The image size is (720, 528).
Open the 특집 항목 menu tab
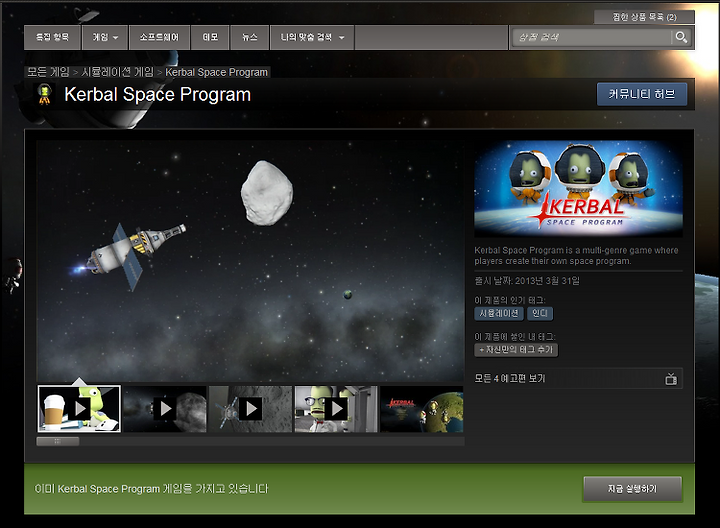(52, 37)
